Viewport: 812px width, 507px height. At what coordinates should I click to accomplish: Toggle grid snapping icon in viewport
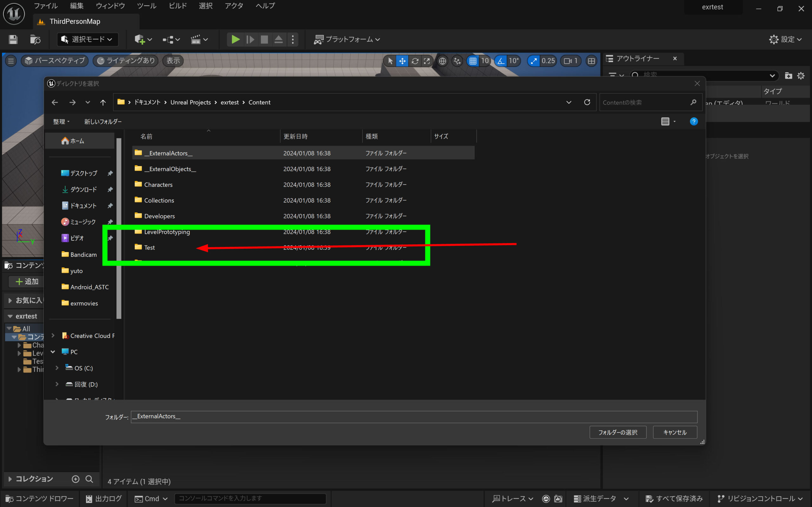473,61
